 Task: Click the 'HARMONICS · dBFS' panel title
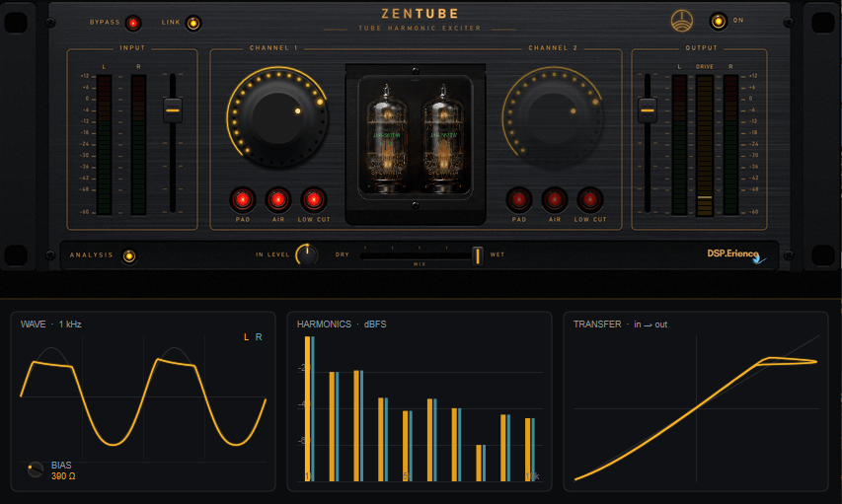tap(342, 324)
